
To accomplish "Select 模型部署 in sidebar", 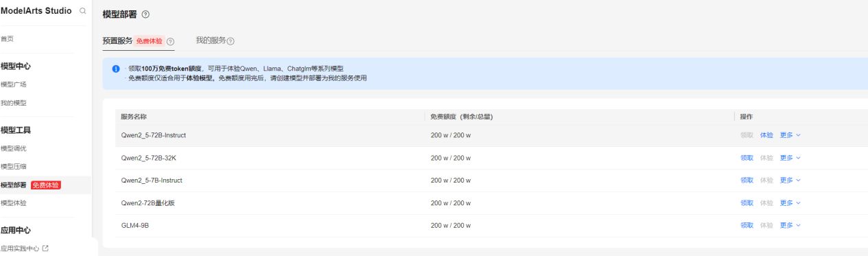I will pyautogui.click(x=14, y=185).
